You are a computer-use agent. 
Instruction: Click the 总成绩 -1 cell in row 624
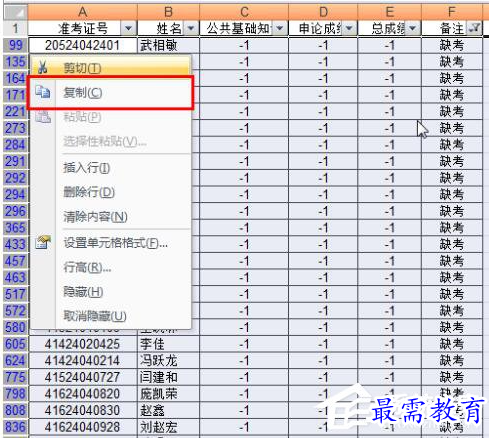pyautogui.click(x=389, y=361)
